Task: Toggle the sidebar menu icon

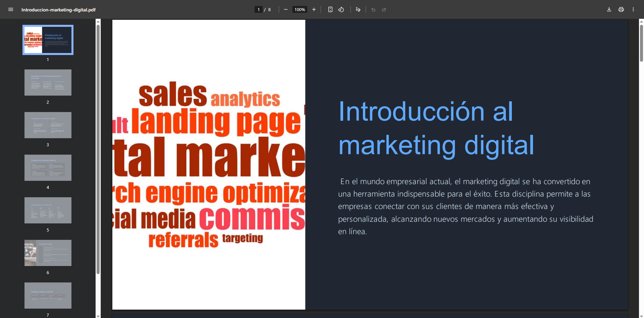Action: tap(11, 10)
